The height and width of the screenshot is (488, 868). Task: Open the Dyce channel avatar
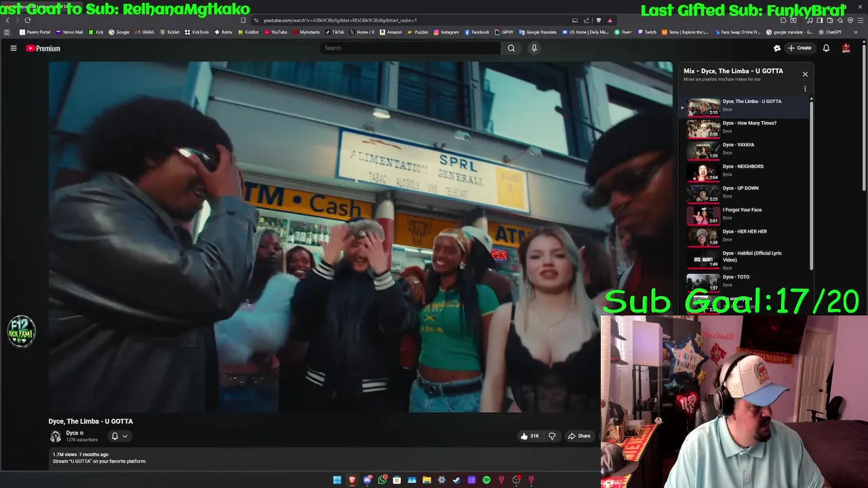56,436
